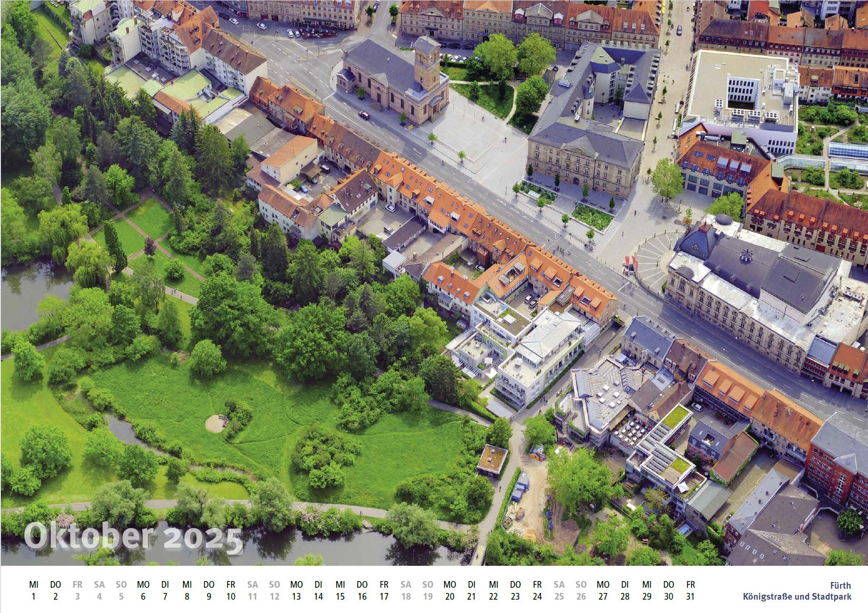Pick Thursday 9 in the calendar
This screenshot has height=613, width=868.
click(209, 591)
